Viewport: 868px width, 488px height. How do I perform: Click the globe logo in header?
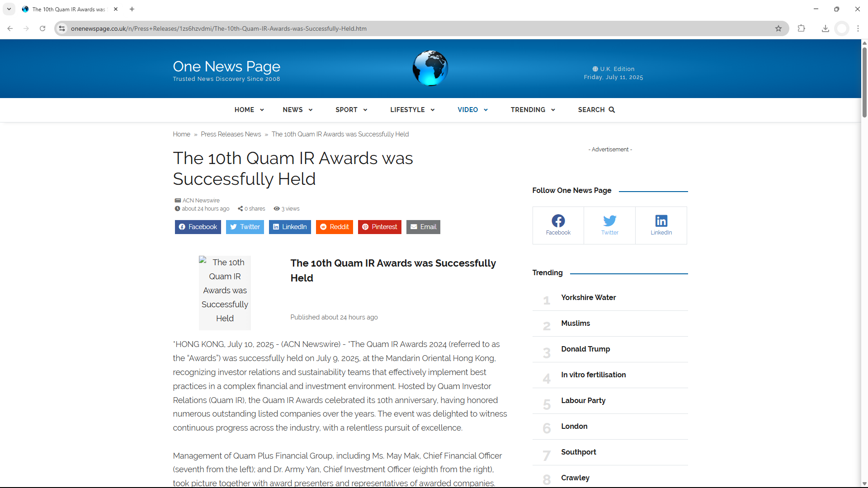click(430, 68)
